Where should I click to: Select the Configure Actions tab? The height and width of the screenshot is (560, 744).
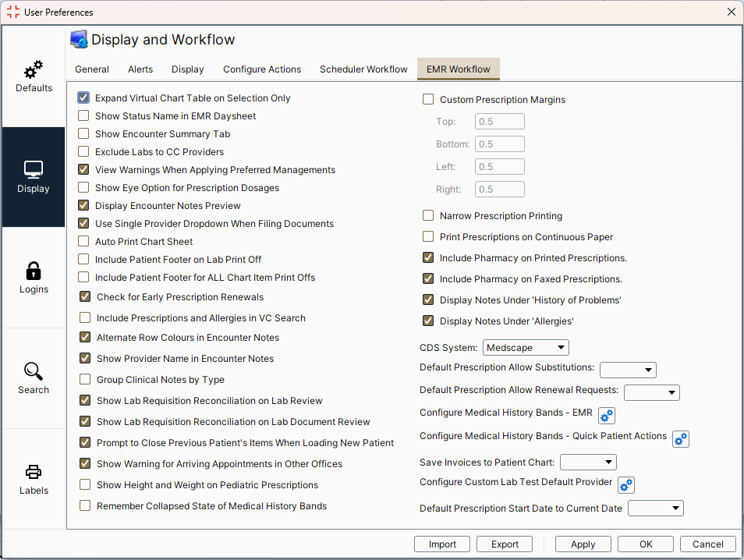coord(262,69)
